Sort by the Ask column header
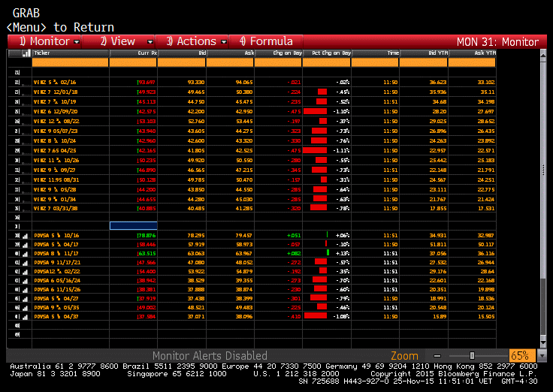This screenshot has height=392, width=553. pos(230,53)
